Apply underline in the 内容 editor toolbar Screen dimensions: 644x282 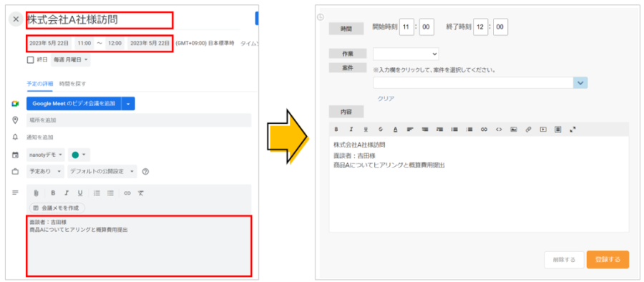366,129
